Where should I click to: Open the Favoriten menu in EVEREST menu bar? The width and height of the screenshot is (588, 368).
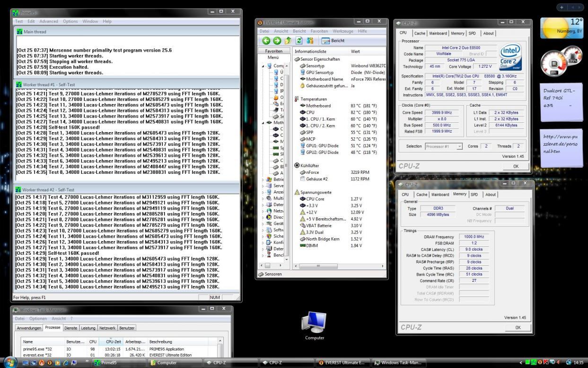click(x=320, y=31)
